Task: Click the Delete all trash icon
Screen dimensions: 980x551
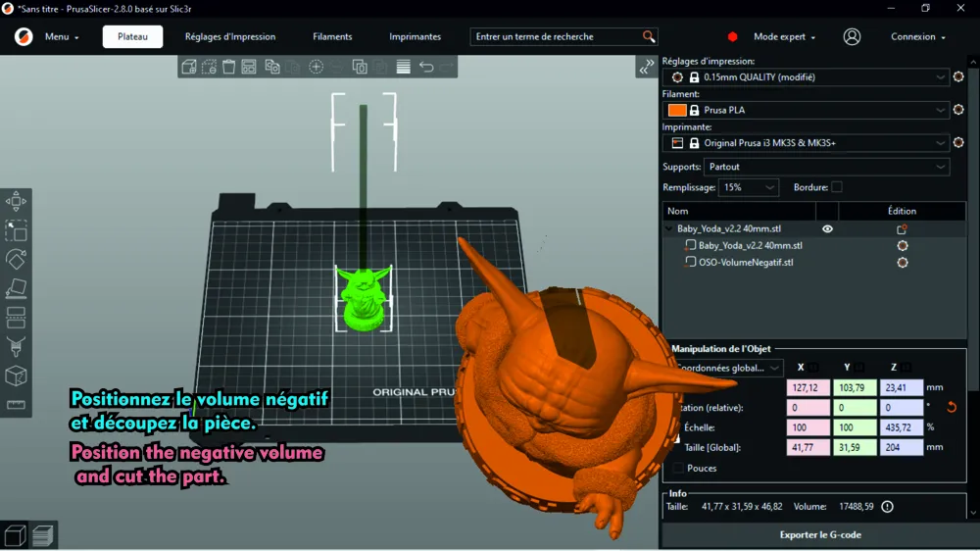Action: [x=228, y=67]
